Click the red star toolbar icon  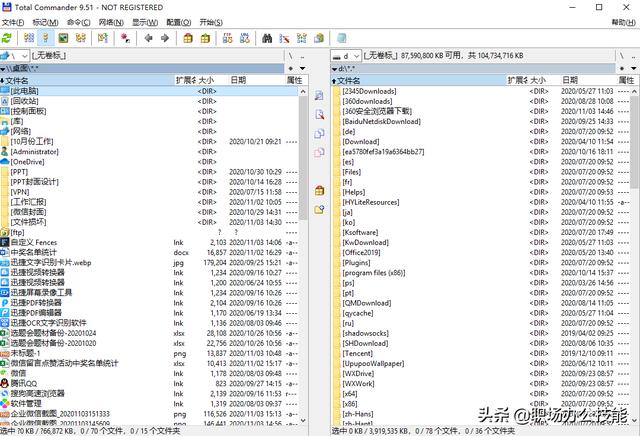(125, 38)
